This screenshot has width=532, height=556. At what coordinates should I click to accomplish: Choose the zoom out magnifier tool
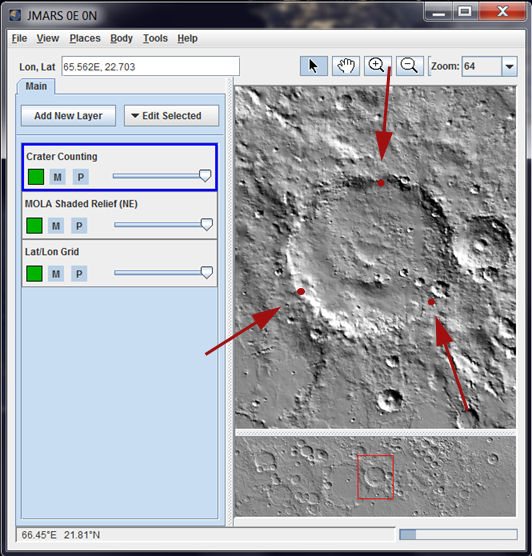[410, 66]
